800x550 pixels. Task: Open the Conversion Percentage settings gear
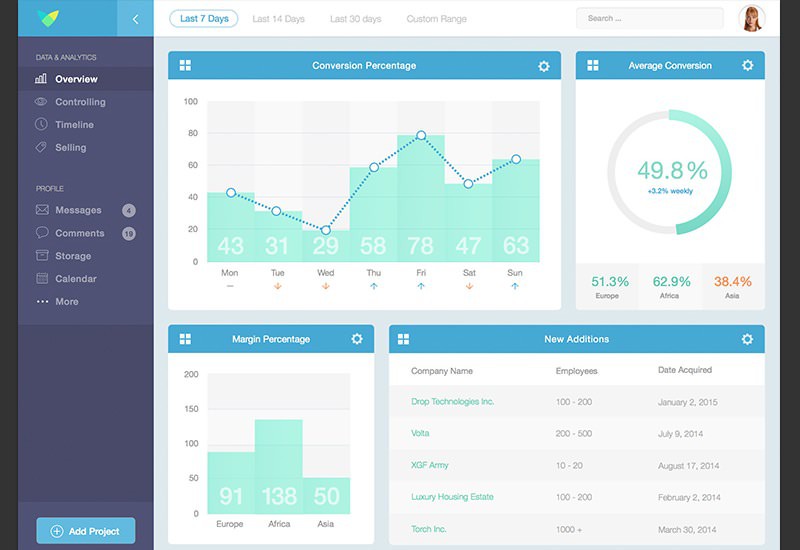click(x=544, y=66)
